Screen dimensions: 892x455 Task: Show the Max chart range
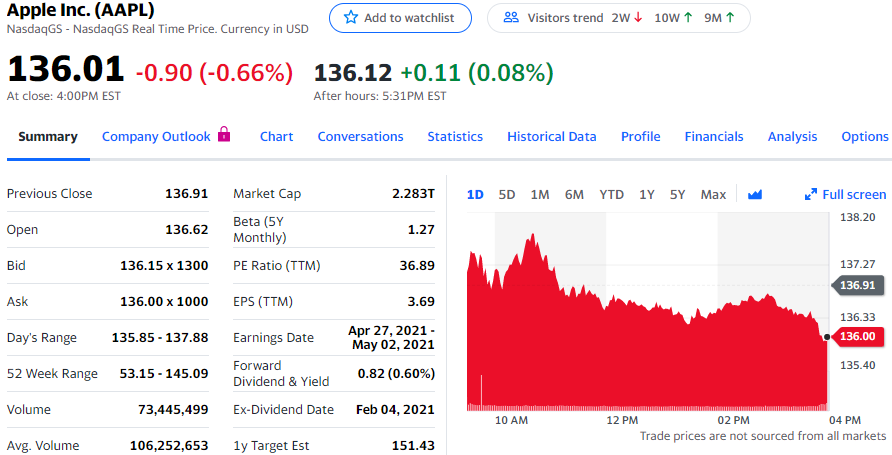[713, 194]
